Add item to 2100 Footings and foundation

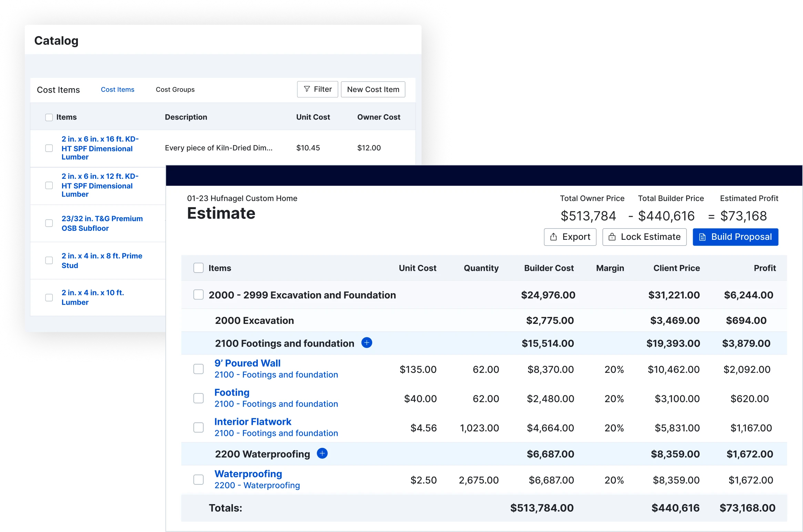(x=367, y=343)
